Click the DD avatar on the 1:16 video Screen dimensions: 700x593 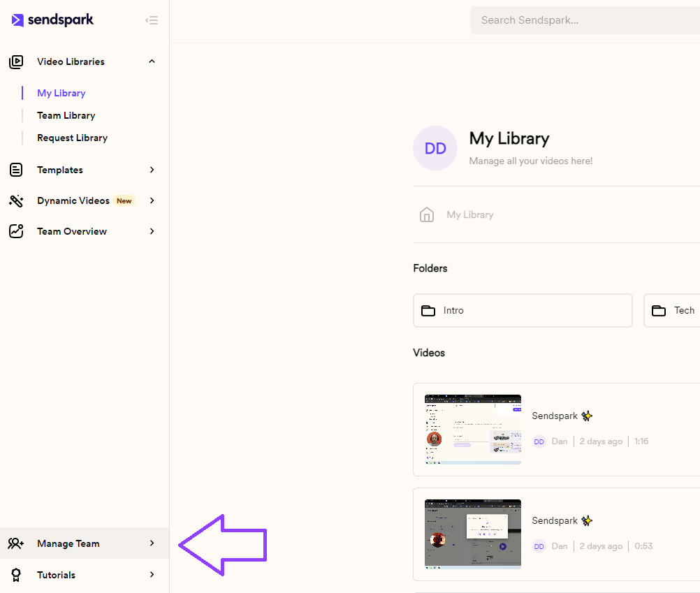pyautogui.click(x=539, y=441)
